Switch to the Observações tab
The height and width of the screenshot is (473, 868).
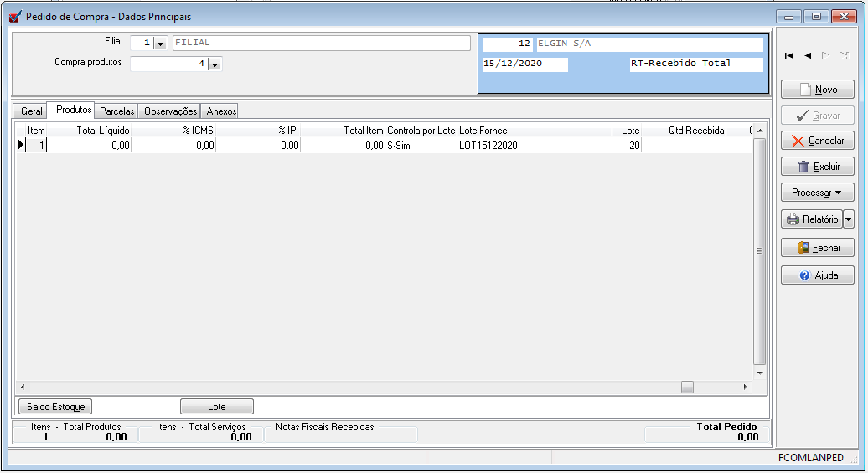coord(170,111)
